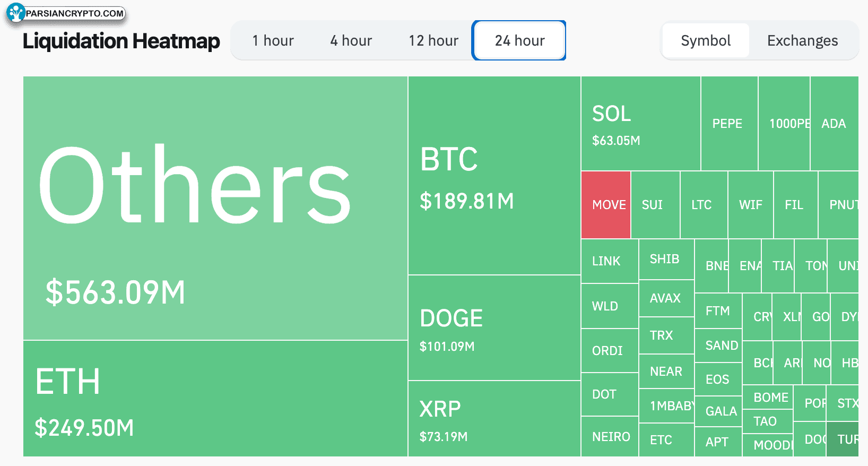Screen dimensions: 868x466
Task: Select the PEPE heatmap tile
Action: click(x=730, y=123)
